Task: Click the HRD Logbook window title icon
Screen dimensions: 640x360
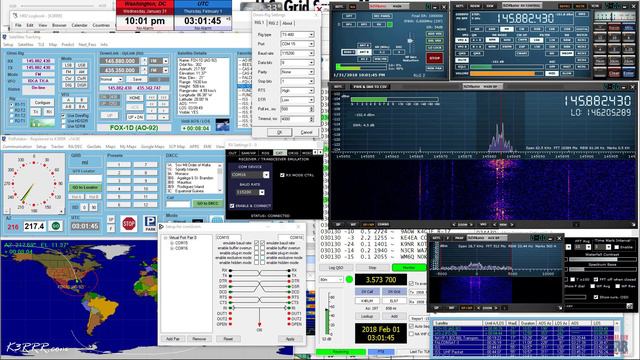Action: point(15,16)
